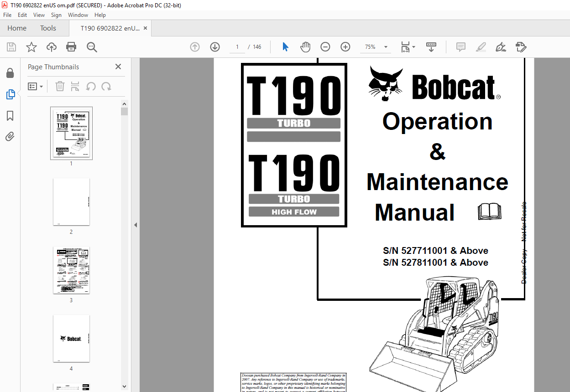Select page 2 thumbnail
This screenshot has width=570, height=392.
tap(71, 201)
